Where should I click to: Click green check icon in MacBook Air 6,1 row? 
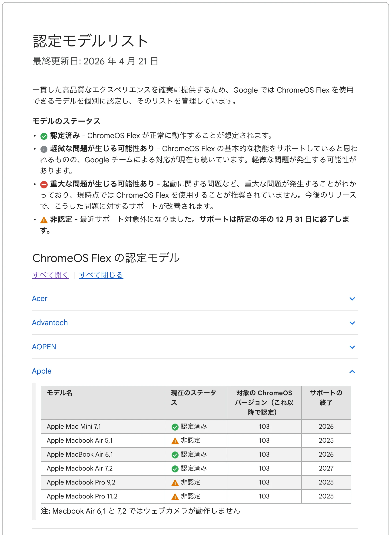point(175,455)
